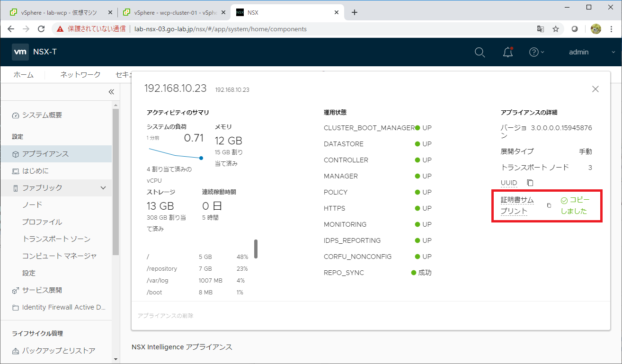Open the help question mark menu

pyautogui.click(x=536, y=52)
